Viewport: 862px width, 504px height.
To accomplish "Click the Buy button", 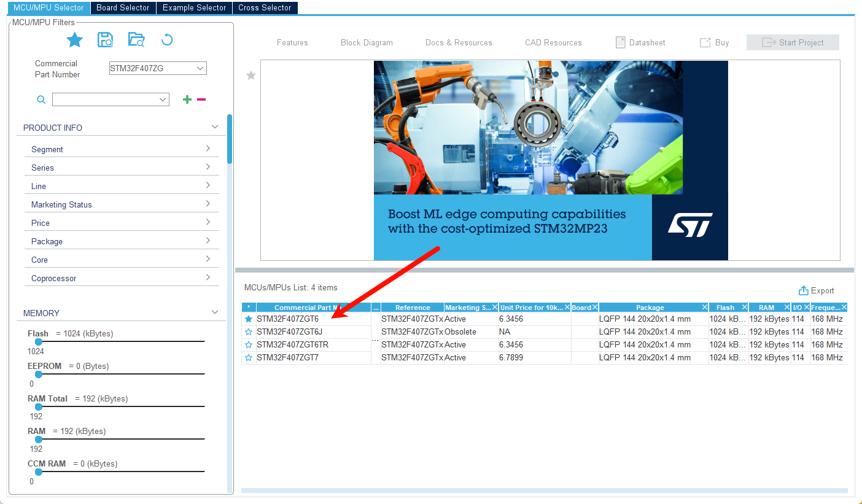I will point(715,42).
